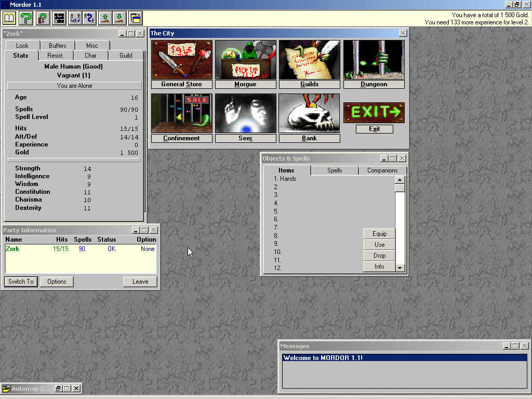Click the Mordor app icon in title bar
532x399 pixels.
(x=5, y=5)
